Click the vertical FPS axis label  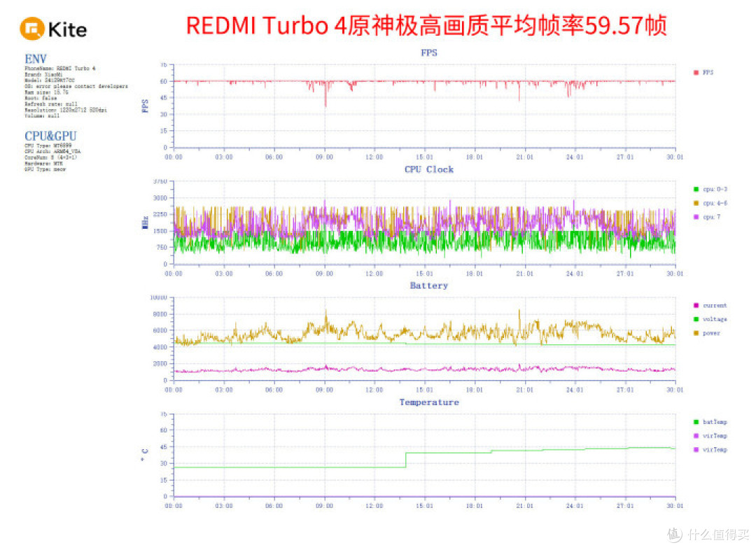(x=145, y=106)
